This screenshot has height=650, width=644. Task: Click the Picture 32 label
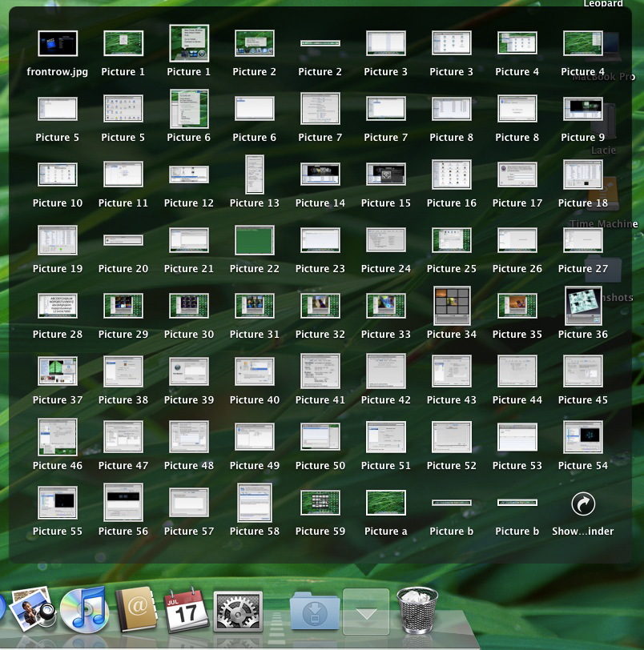coord(320,334)
